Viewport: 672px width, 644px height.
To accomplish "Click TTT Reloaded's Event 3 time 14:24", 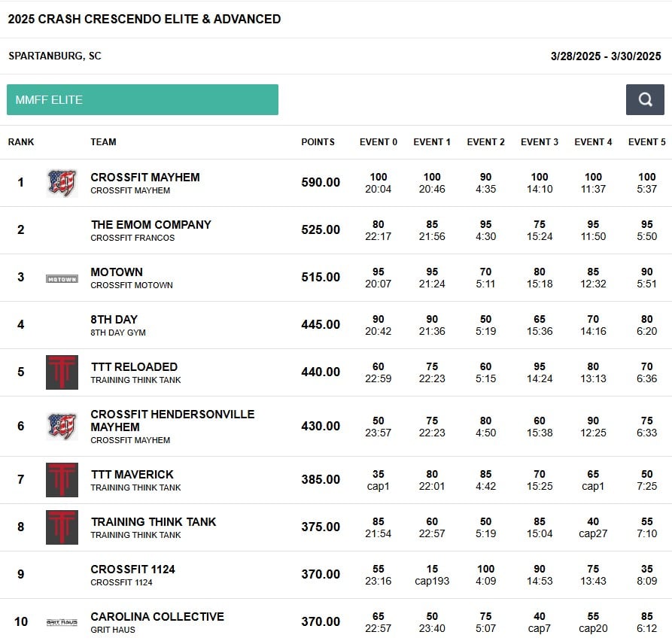I will coord(539,378).
